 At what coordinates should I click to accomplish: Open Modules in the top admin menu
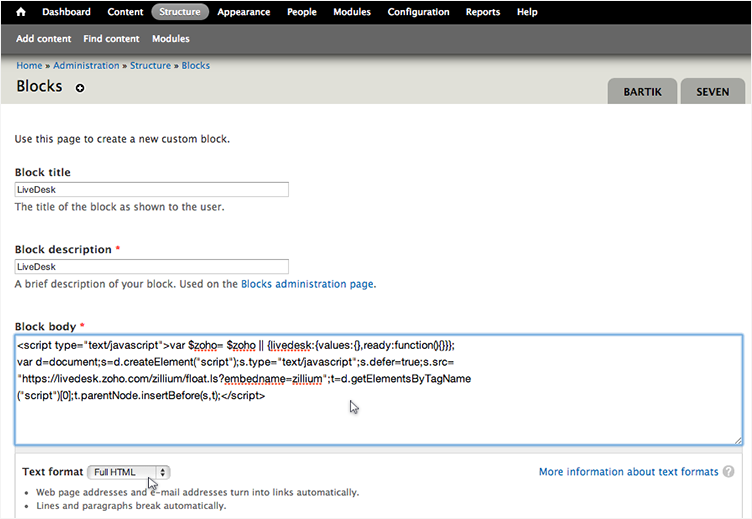coord(352,12)
